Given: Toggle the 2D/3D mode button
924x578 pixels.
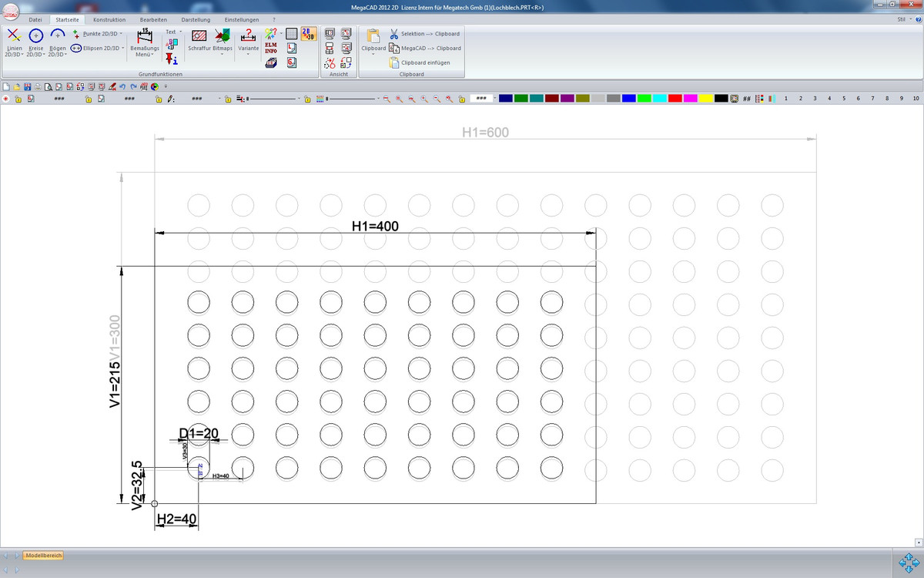Looking at the screenshot, I should coord(308,33).
